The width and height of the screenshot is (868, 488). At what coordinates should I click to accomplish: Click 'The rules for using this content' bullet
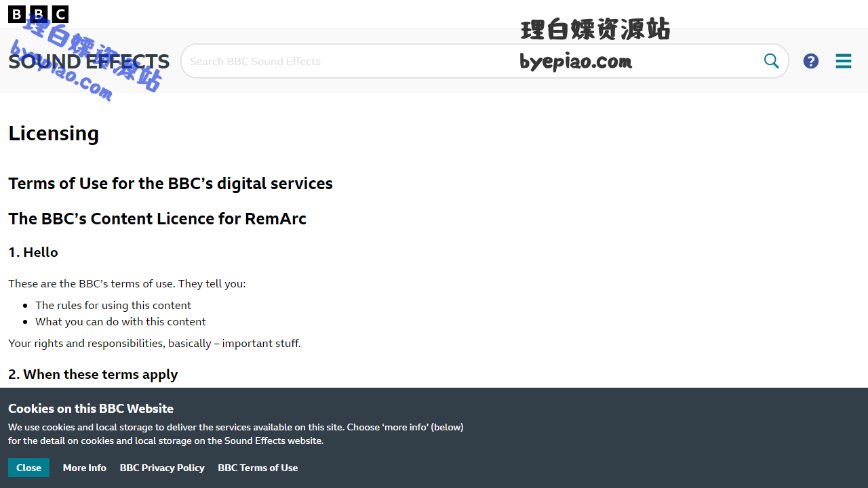point(113,305)
